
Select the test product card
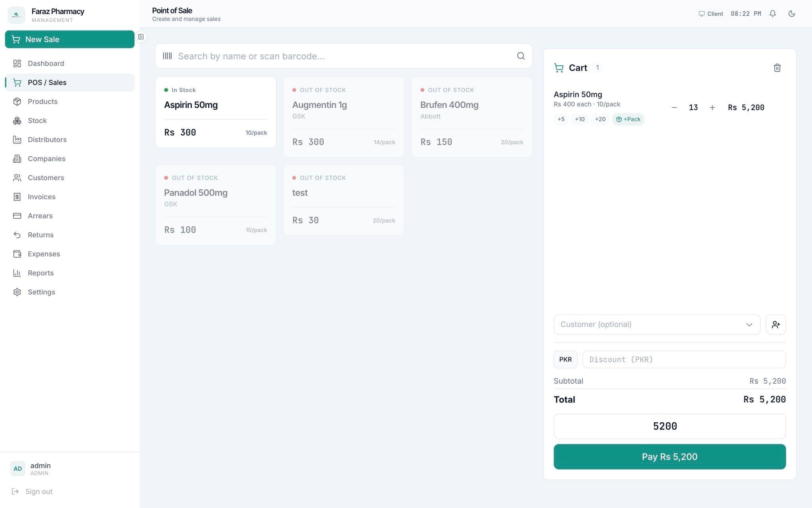(343, 200)
